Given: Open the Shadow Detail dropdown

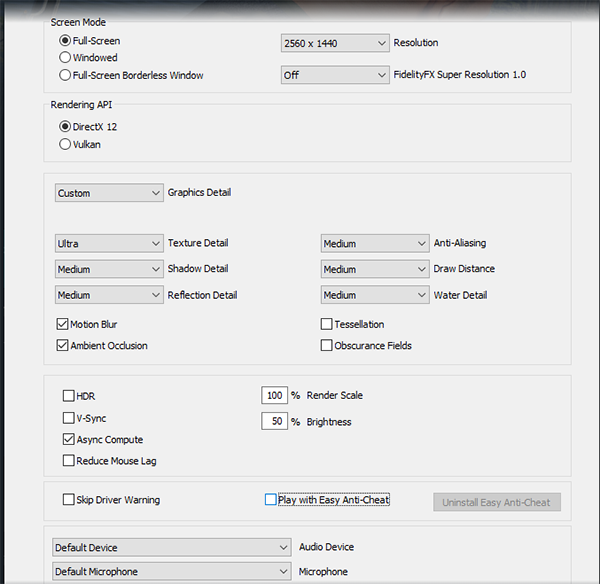Looking at the screenshot, I should (109, 269).
